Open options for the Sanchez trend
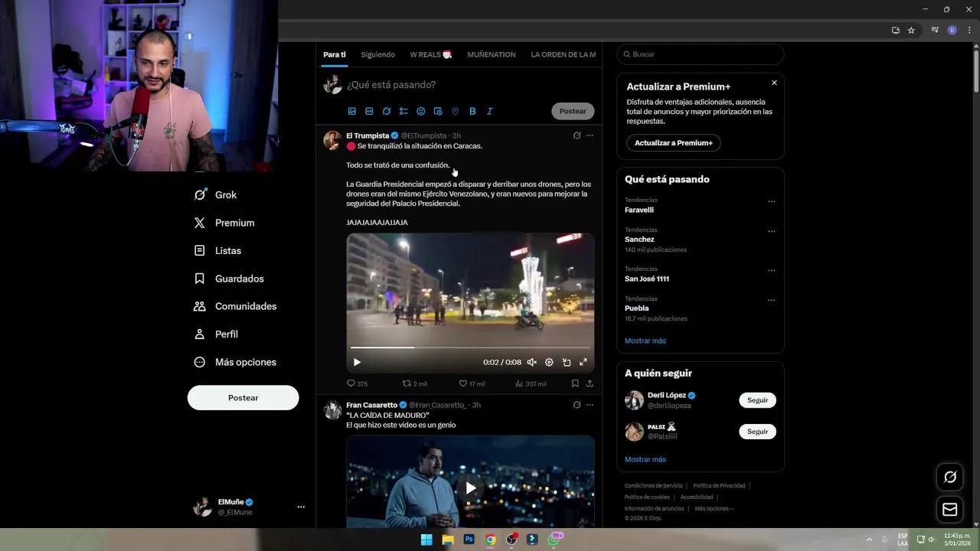 (771, 231)
